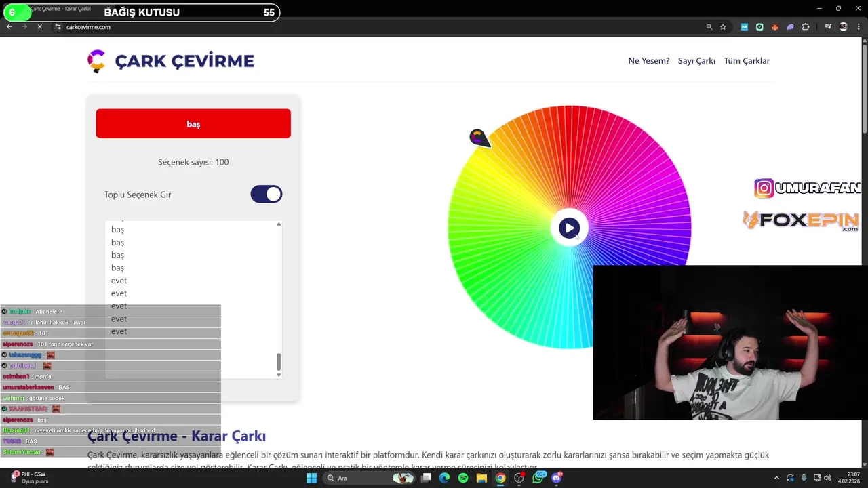The width and height of the screenshot is (868, 488).
Task: Click the page vertical scrollbar
Action: (x=864, y=88)
